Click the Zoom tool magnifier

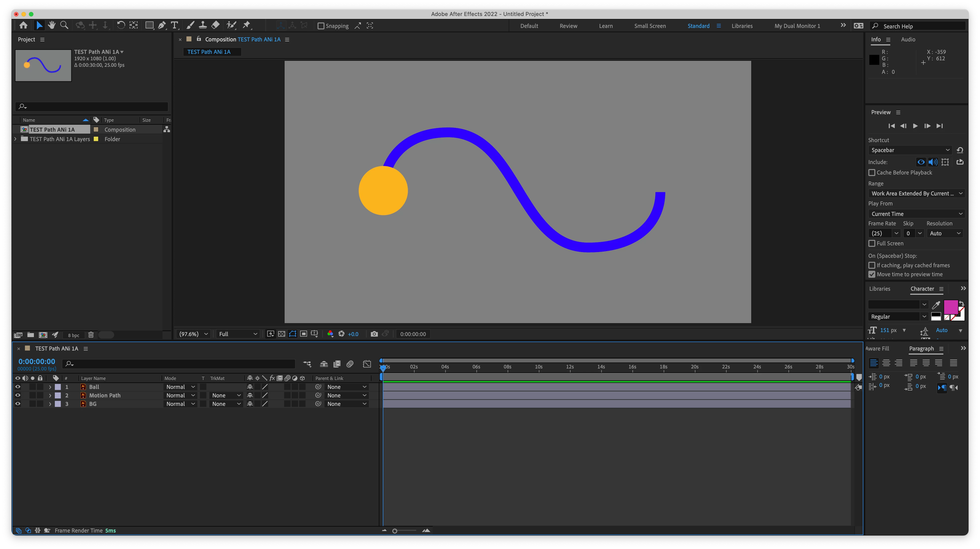pos(64,25)
